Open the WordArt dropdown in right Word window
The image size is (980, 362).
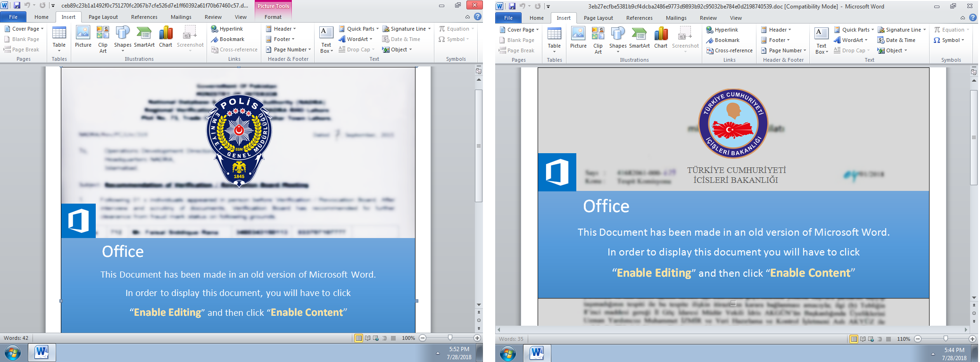tap(851, 40)
